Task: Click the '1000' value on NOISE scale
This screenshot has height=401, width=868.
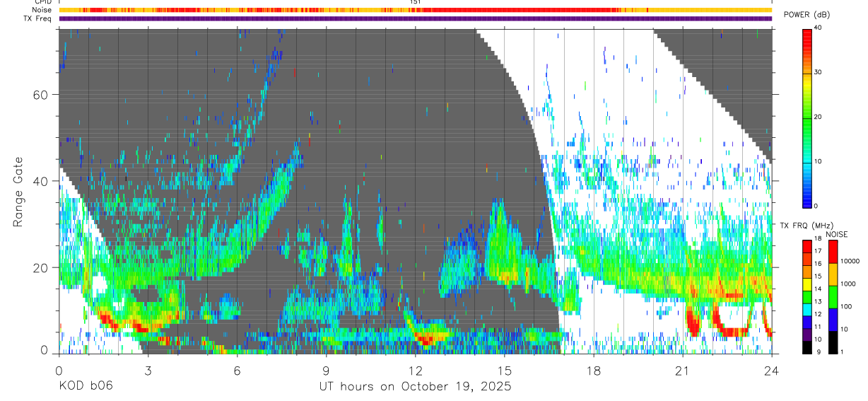Action: coord(848,284)
